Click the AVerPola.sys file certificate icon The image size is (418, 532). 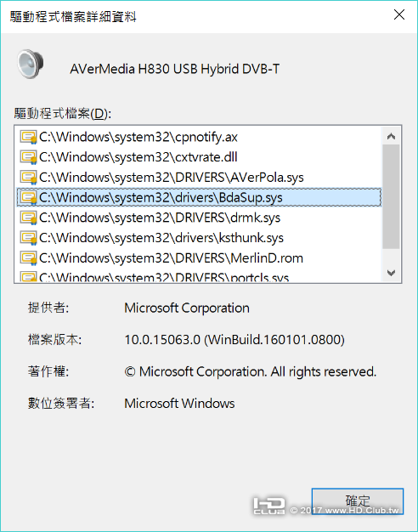28,178
